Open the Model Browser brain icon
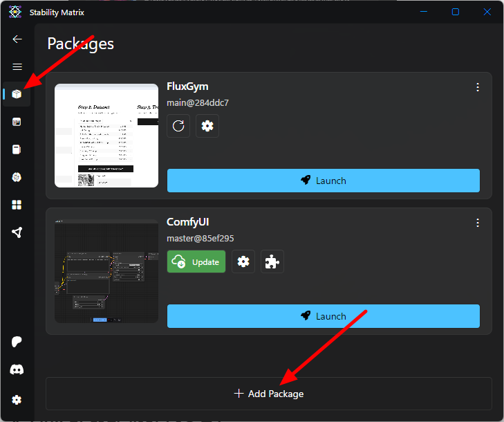504x422 pixels. pyautogui.click(x=17, y=177)
